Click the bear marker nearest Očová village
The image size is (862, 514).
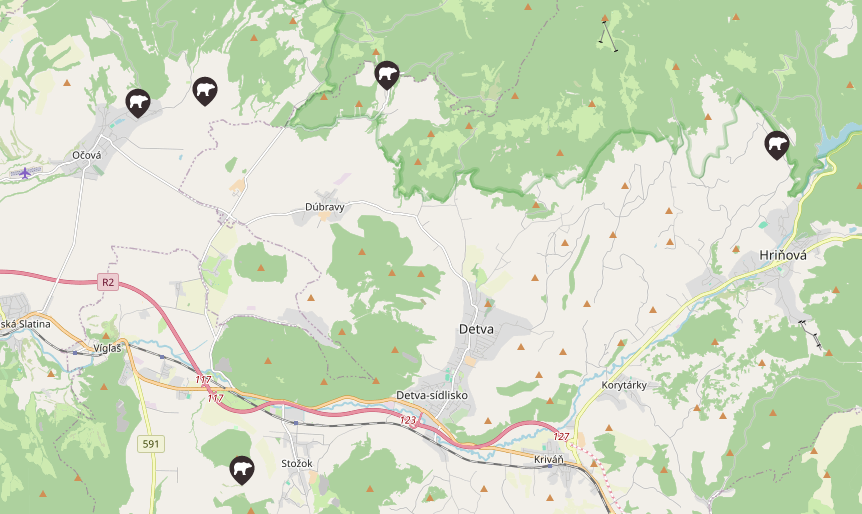coord(137,103)
